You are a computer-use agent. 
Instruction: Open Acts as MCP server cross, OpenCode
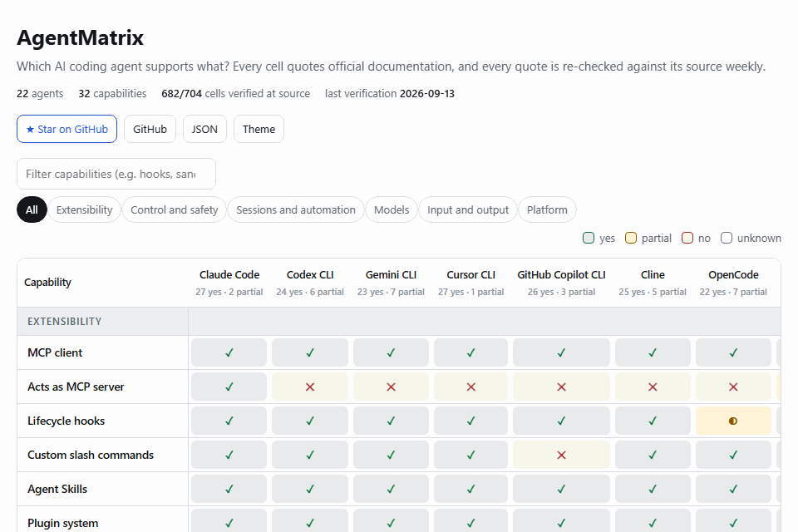[x=733, y=387]
